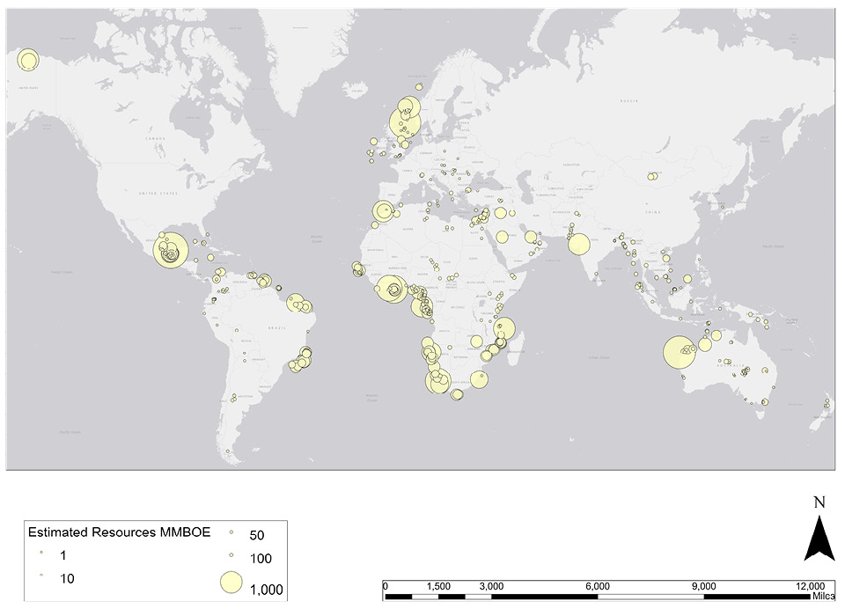This screenshot has width=845, height=616.
Task: Click the 1,500 label on scale bar
Action: coord(437,586)
